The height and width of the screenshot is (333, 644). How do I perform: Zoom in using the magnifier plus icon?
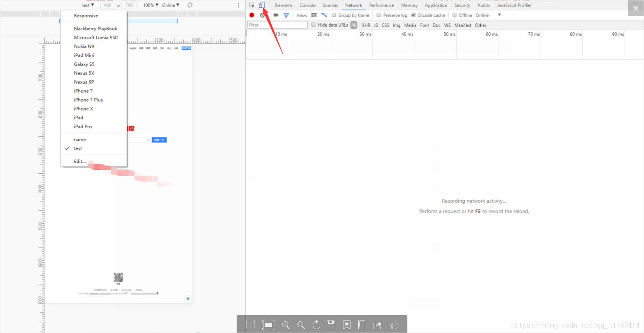[x=286, y=325]
